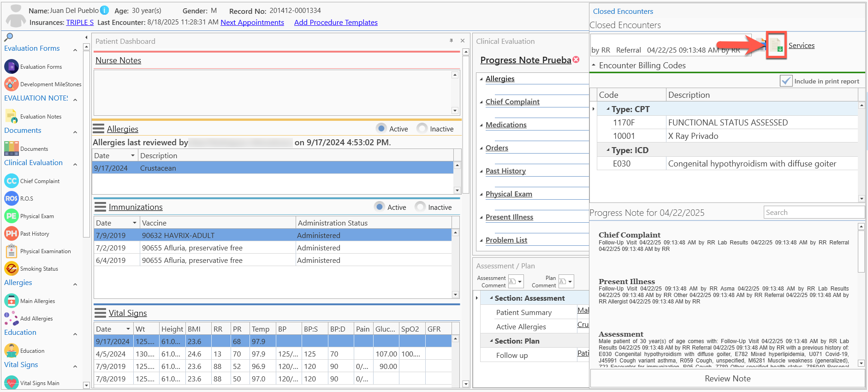Viewport: 868px width, 392px height.
Task: Toggle Include in print report checkbox
Action: pos(786,81)
